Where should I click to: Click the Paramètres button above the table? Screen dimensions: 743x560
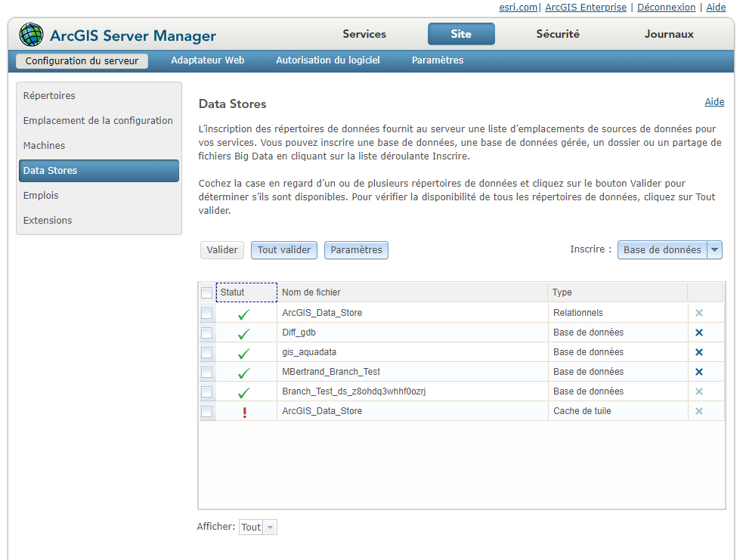pos(356,250)
